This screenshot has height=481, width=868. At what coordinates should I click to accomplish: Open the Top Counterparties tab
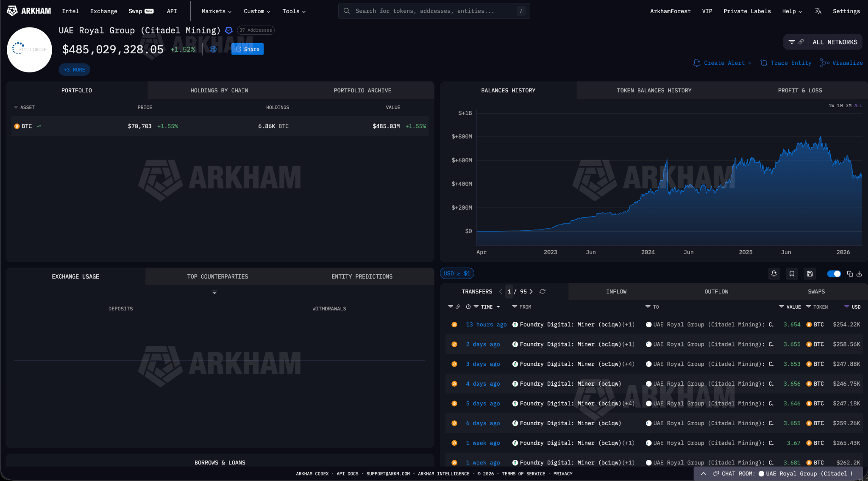point(217,276)
